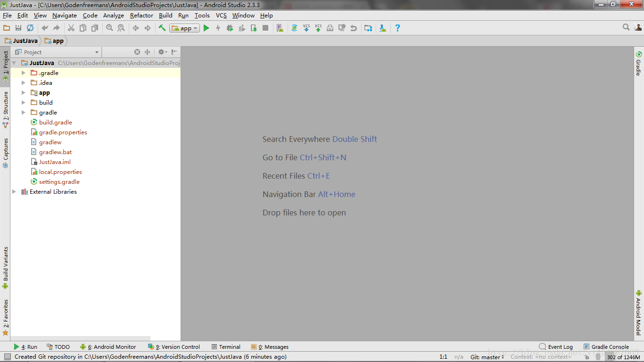The image size is (644, 362).
Task: Expand the app module folder
Action: pos(24,93)
